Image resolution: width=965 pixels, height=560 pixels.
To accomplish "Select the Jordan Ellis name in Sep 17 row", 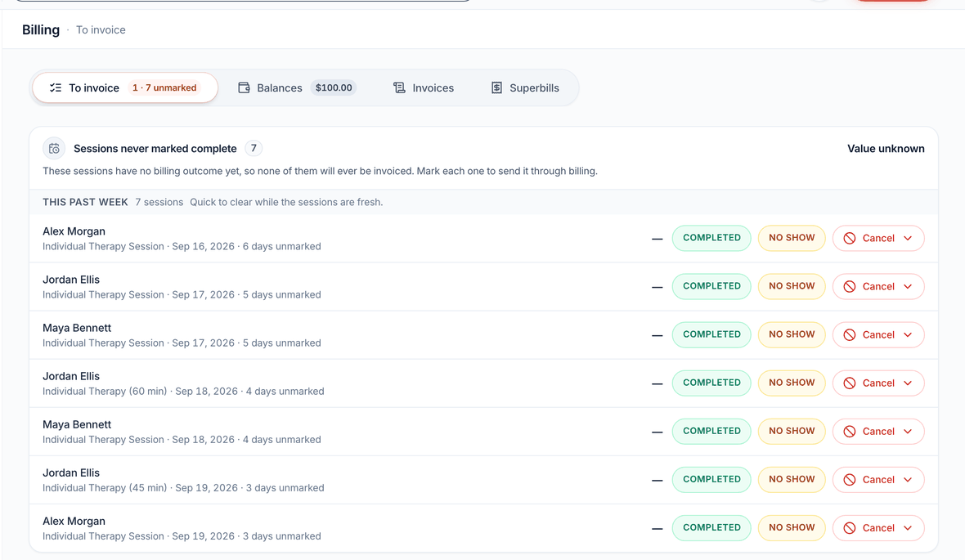I will coord(71,280).
